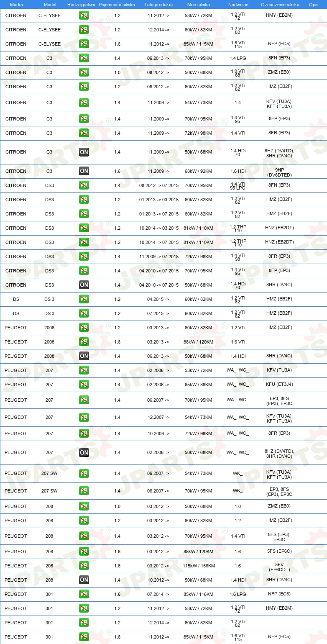327x644 pixels.
Task: Click the Opis column header
Action: click(313, 4)
